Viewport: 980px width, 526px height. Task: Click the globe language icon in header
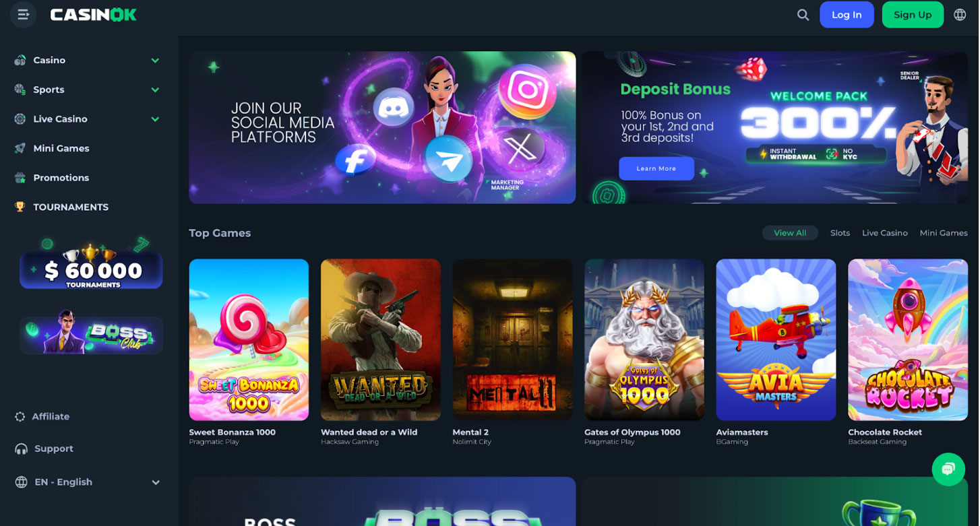click(x=960, y=15)
